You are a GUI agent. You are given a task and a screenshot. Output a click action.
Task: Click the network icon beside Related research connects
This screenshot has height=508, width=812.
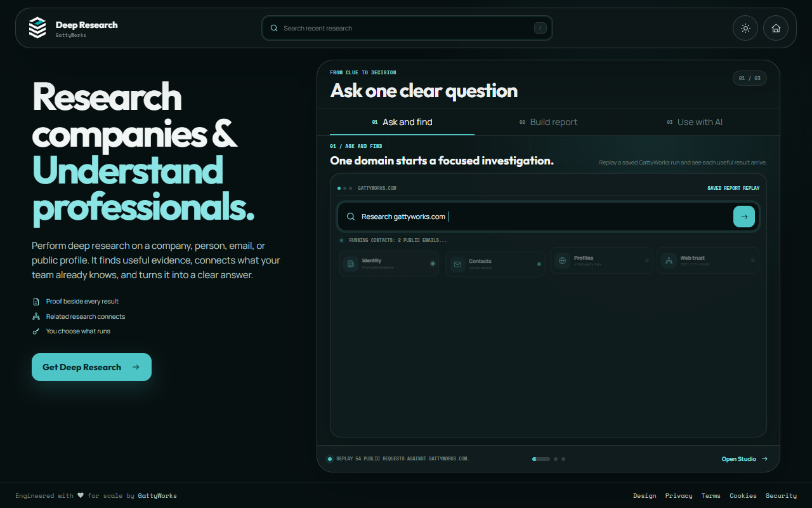36,316
